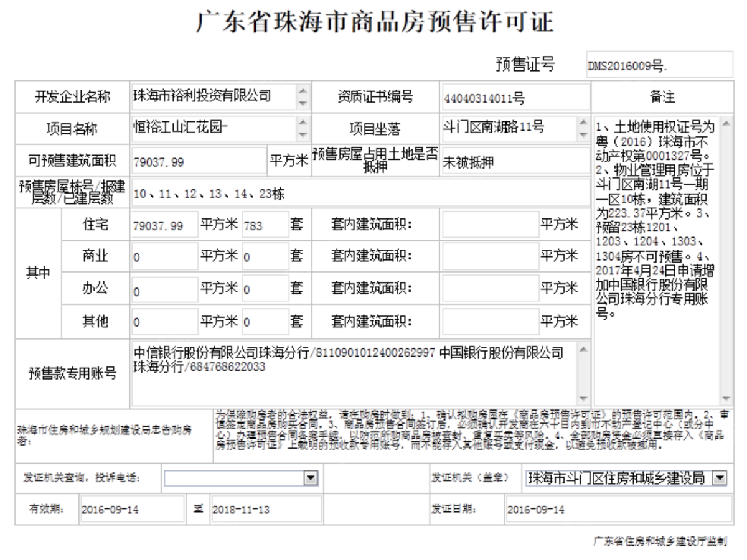Click the 备注 remarks text area

(x=664, y=260)
